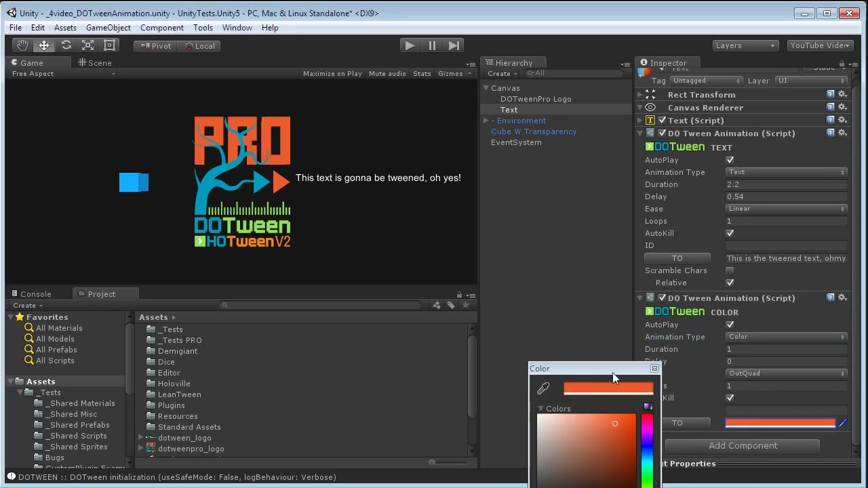Open first DO Tween Animation gear menu

(842, 133)
